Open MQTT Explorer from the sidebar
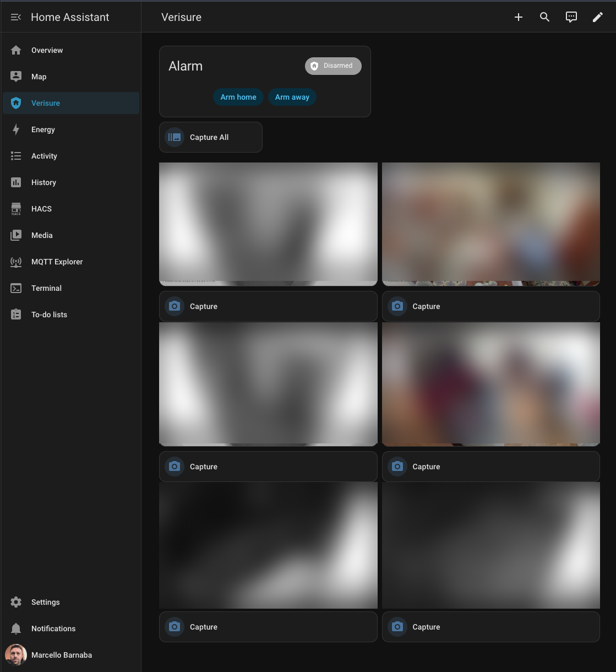Screen dimensions: 616x672 [57, 262]
